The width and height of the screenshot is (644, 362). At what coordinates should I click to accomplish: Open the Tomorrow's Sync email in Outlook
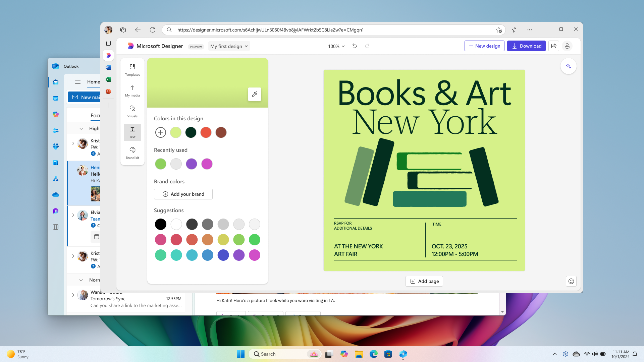(126, 299)
